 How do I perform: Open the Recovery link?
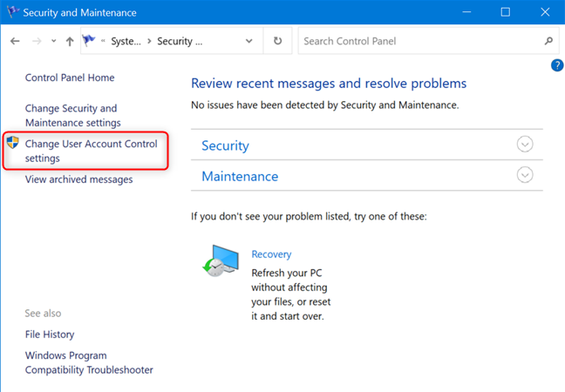coord(271,254)
